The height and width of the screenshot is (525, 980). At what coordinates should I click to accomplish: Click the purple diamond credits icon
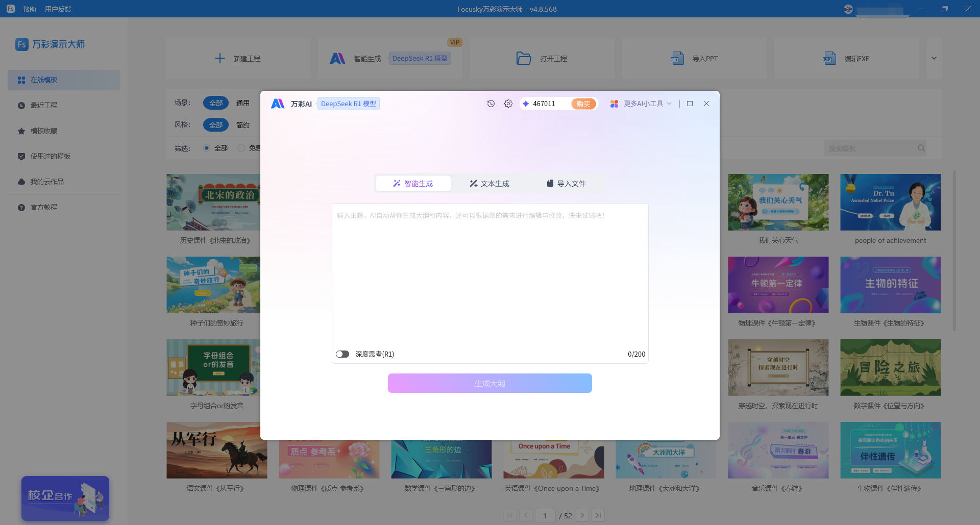(x=526, y=104)
